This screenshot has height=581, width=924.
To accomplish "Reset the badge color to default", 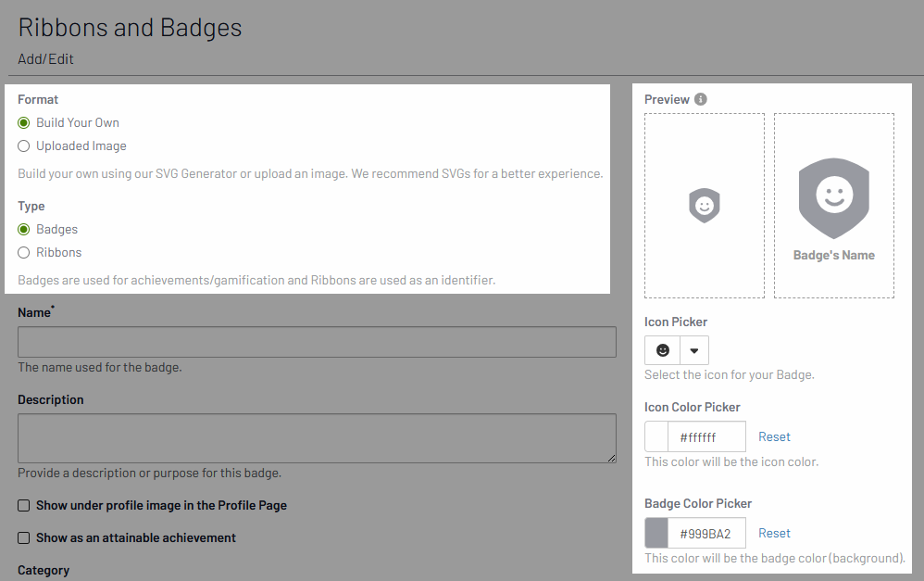I will 774,533.
